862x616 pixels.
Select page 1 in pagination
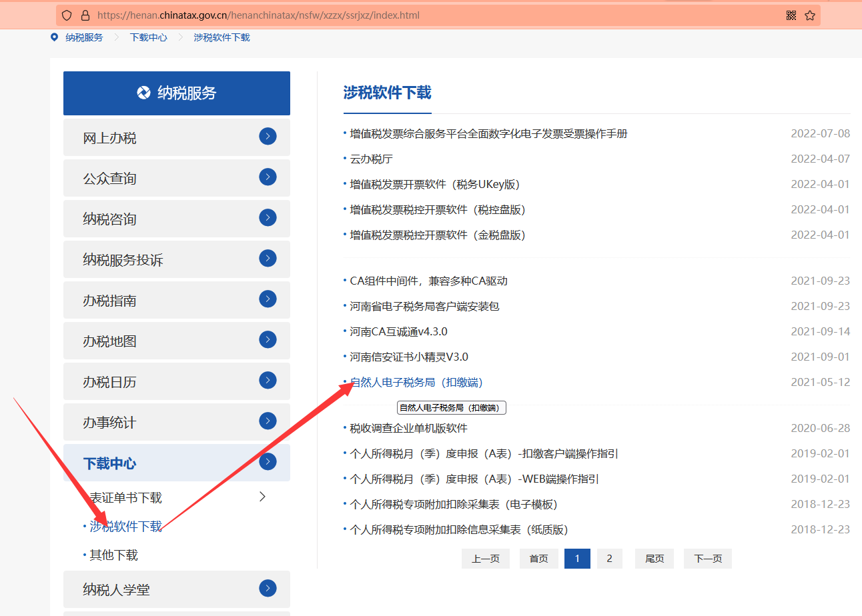coord(577,559)
